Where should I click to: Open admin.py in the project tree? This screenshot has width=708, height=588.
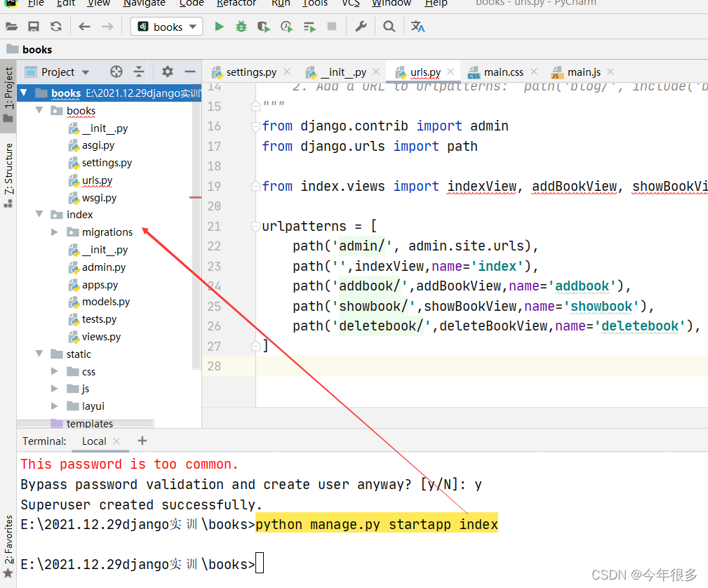(103, 267)
